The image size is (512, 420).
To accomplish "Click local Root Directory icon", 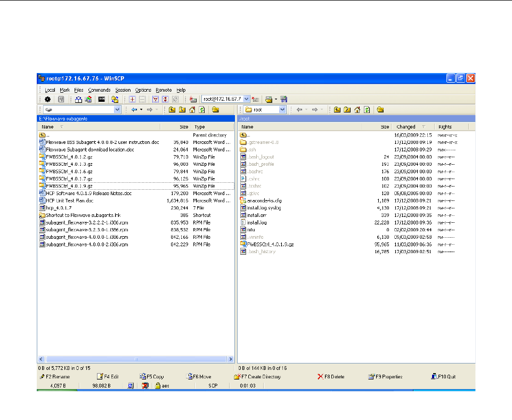I will 182,110.
